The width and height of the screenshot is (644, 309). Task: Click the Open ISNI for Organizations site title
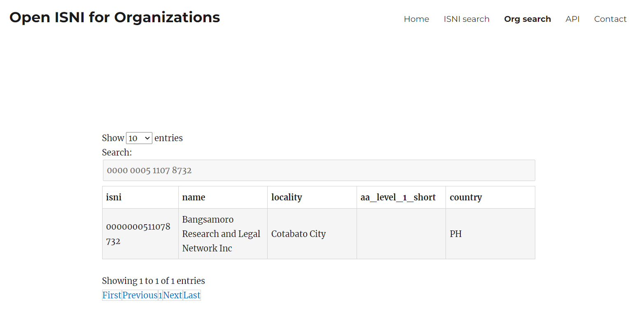pos(114,17)
